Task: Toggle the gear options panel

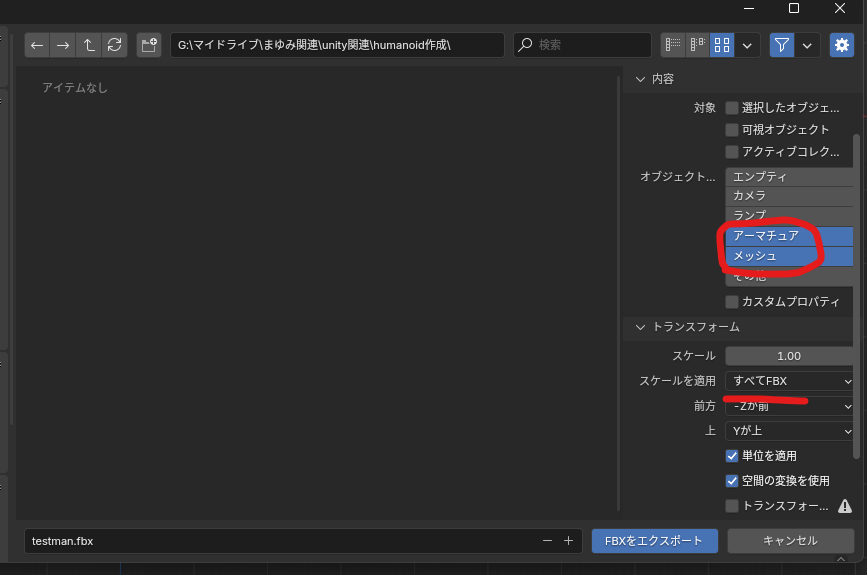Action: tap(842, 45)
